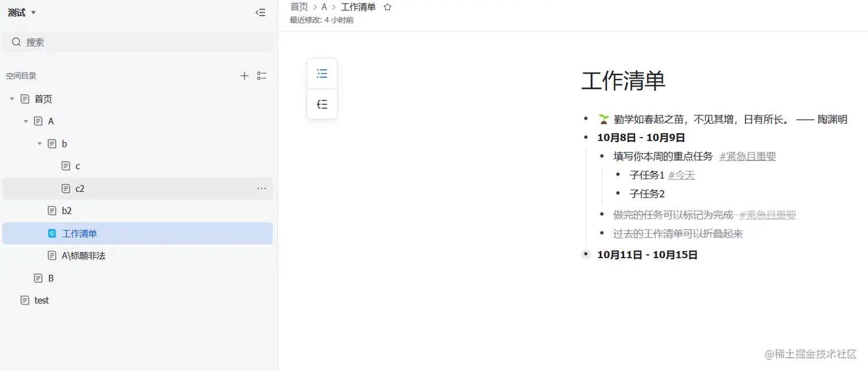Open the directory view settings icon
868x371 pixels.
pyautogui.click(x=262, y=75)
